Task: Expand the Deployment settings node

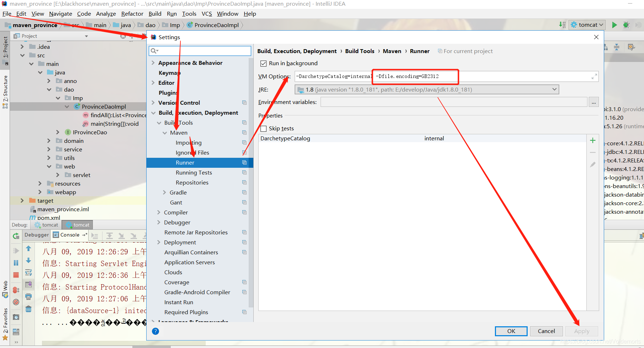Action: [x=159, y=242]
